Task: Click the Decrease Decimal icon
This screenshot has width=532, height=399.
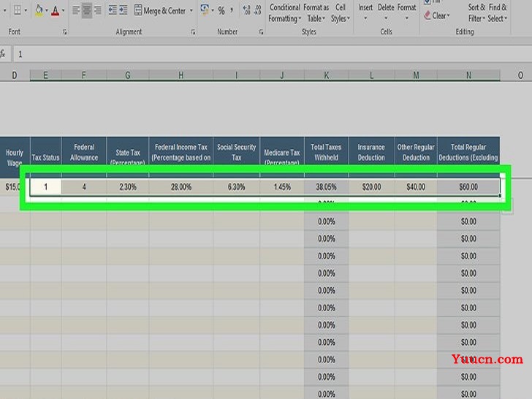Action: coord(258,10)
